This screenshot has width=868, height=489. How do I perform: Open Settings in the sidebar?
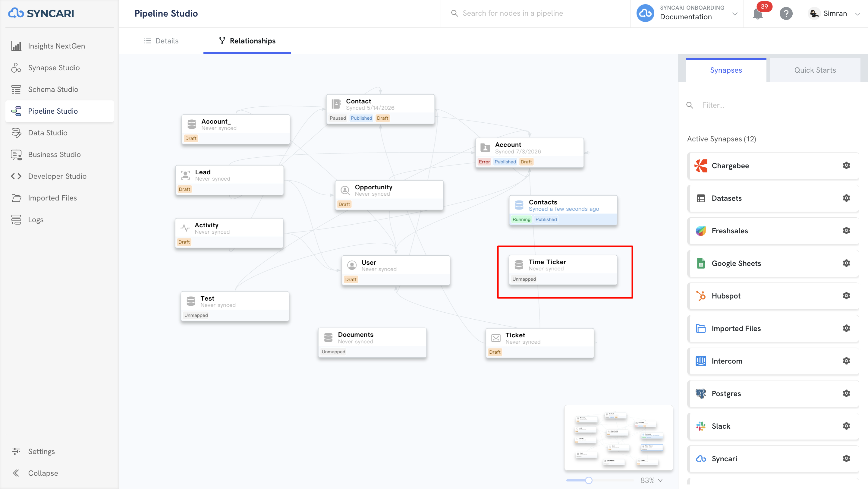pyautogui.click(x=60, y=451)
